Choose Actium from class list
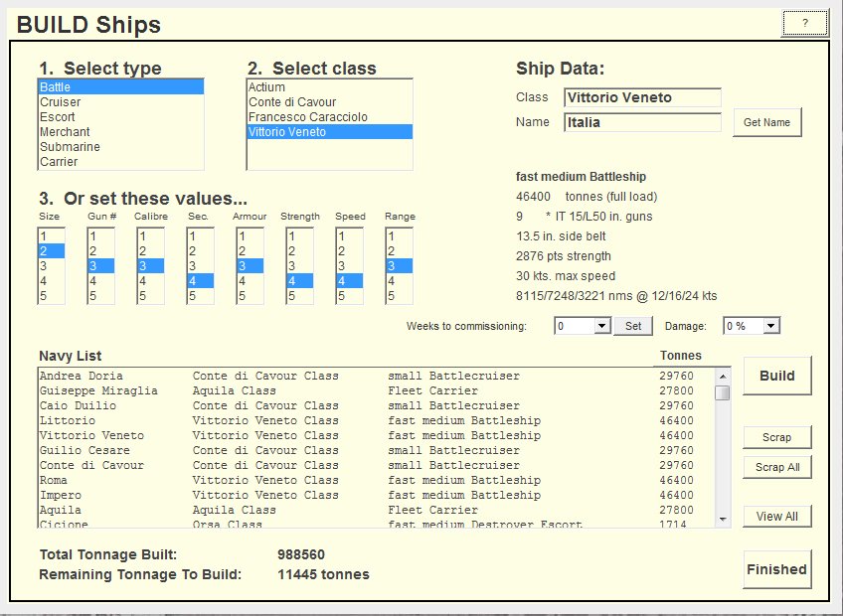This screenshot has width=843, height=616. [x=266, y=87]
